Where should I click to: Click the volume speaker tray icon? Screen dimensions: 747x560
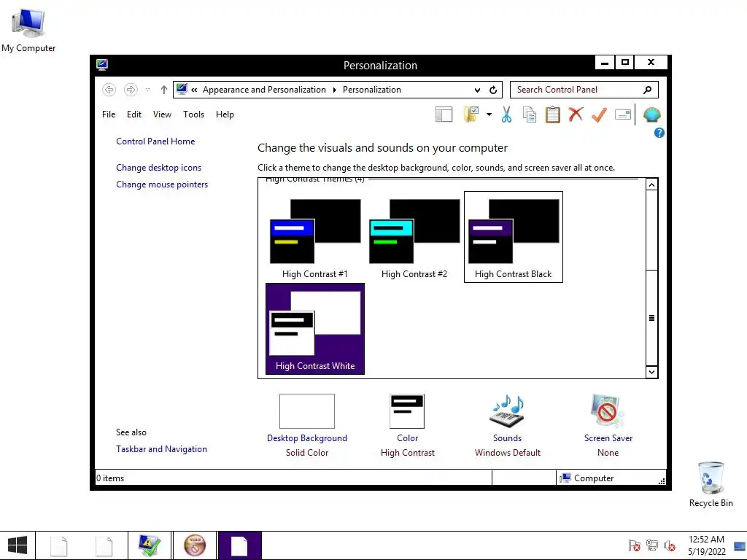coord(670,545)
